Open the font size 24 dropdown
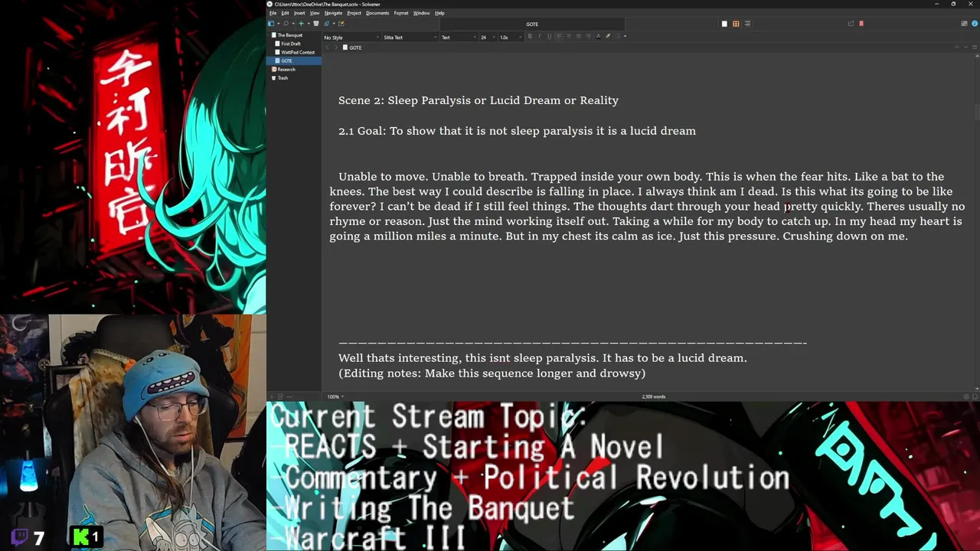 (488, 37)
